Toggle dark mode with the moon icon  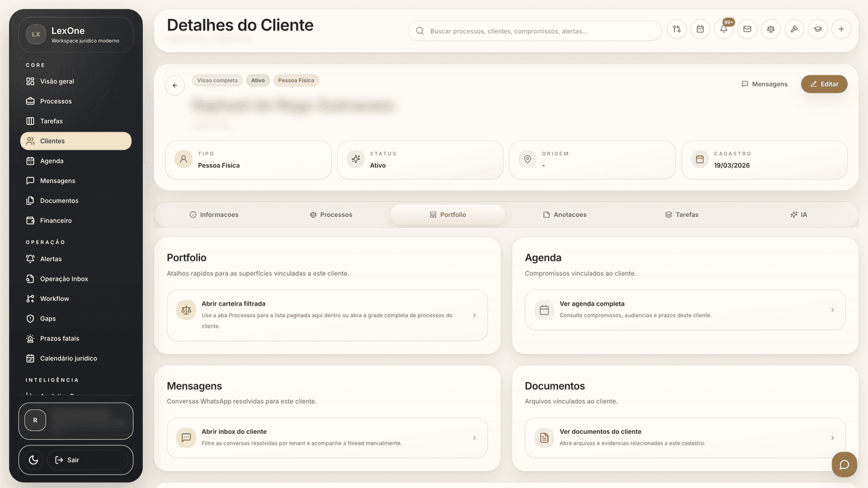(x=33, y=460)
